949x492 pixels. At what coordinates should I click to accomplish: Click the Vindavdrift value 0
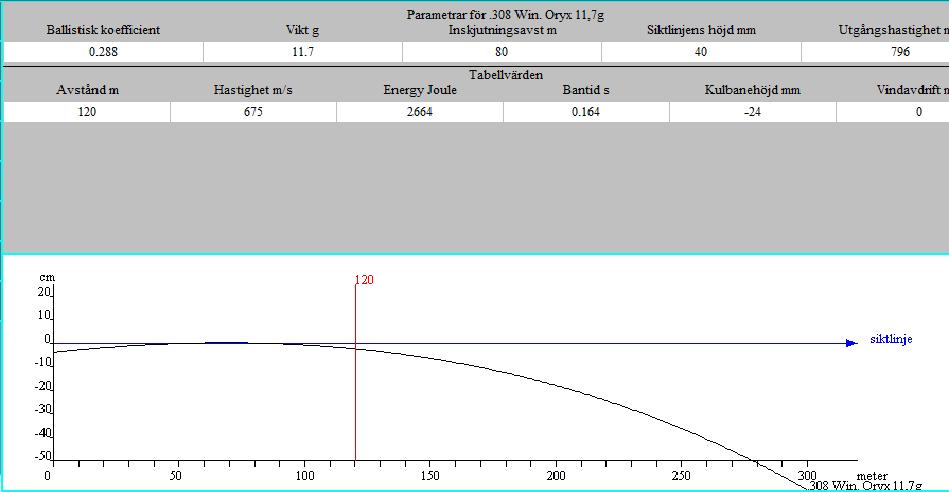(918, 112)
